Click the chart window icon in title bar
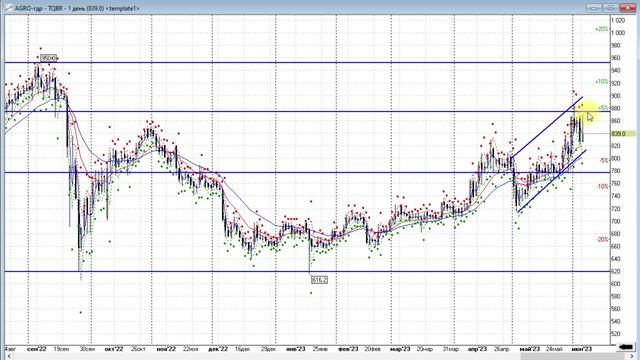 8,8
